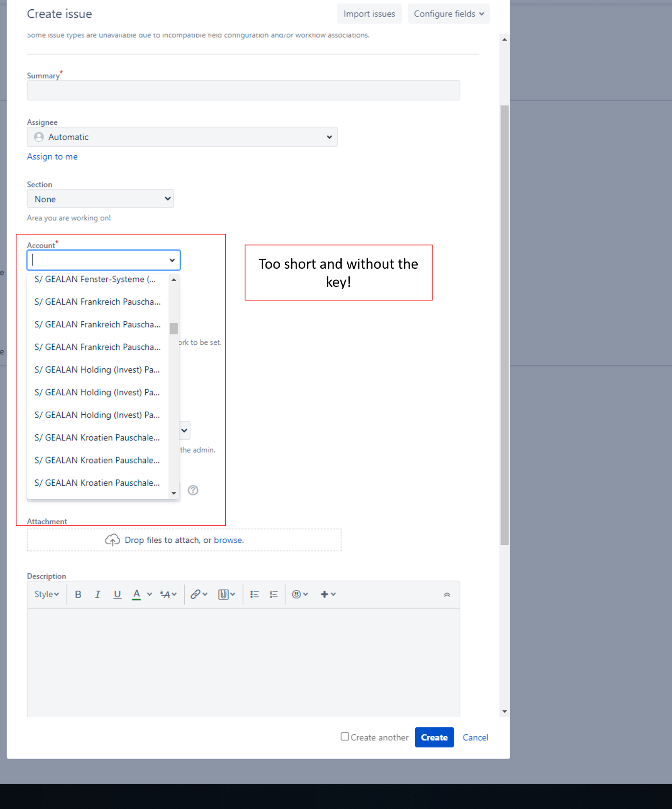
Task: Click the bullet list icon
Action: point(254,594)
